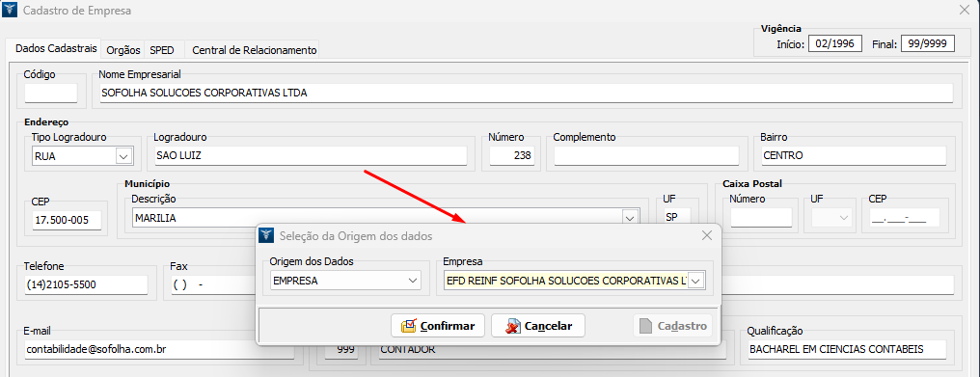This screenshot has width=980, height=377.
Task: Switch to the Orgãos tab
Action: pos(123,50)
